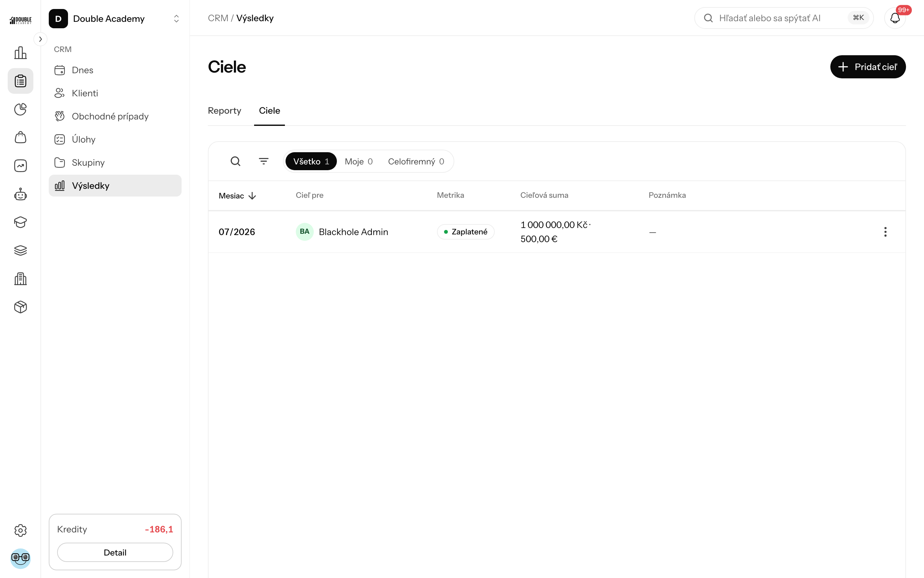Open Klienti in the CRM menu
Screen dimensions: 924x578
coord(115,93)
